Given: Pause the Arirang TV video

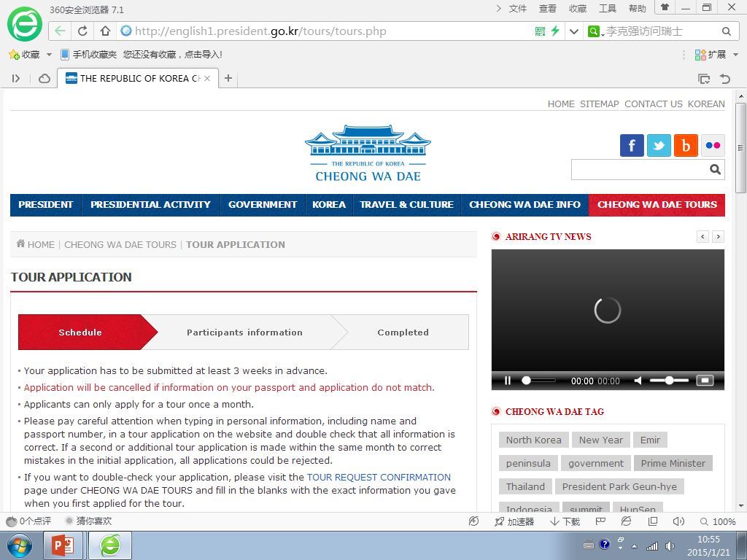Looking at the screenshot, I should pos(508,381).
